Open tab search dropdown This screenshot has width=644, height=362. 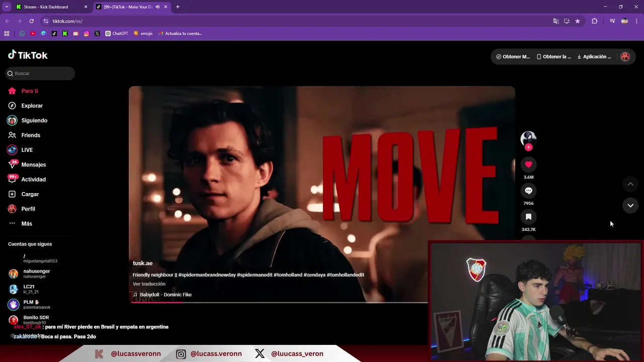point(7,7)
